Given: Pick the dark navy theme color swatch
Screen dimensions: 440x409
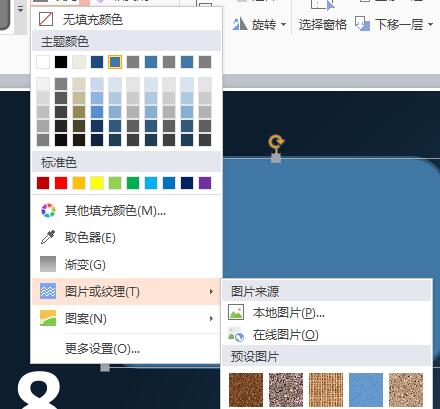Looking at the screenshot, I should 97,62.
